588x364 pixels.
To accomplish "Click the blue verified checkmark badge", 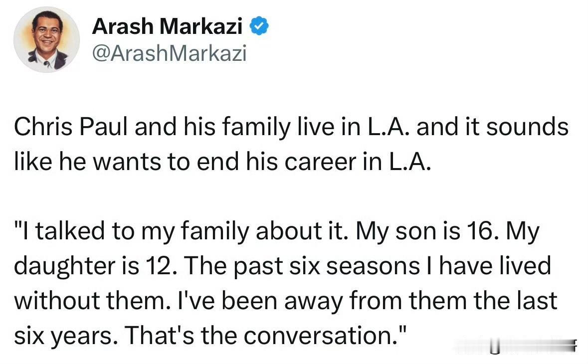I will click(x=259, y=26).
